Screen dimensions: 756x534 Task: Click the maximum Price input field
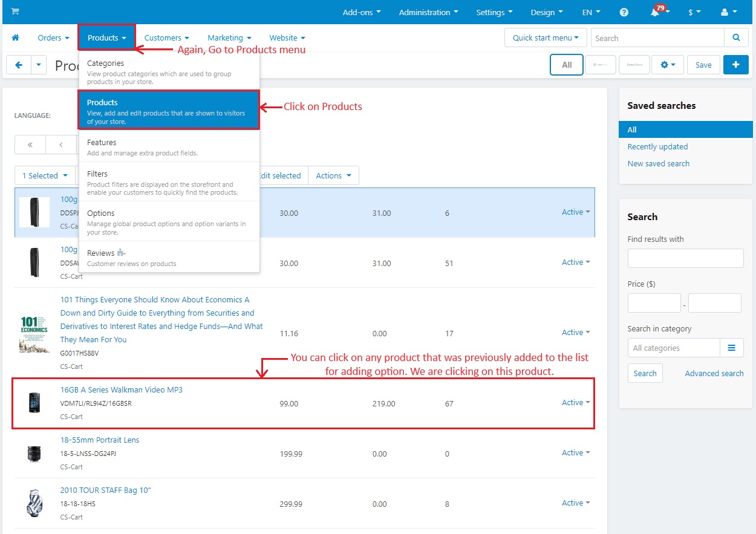point(714,303)
